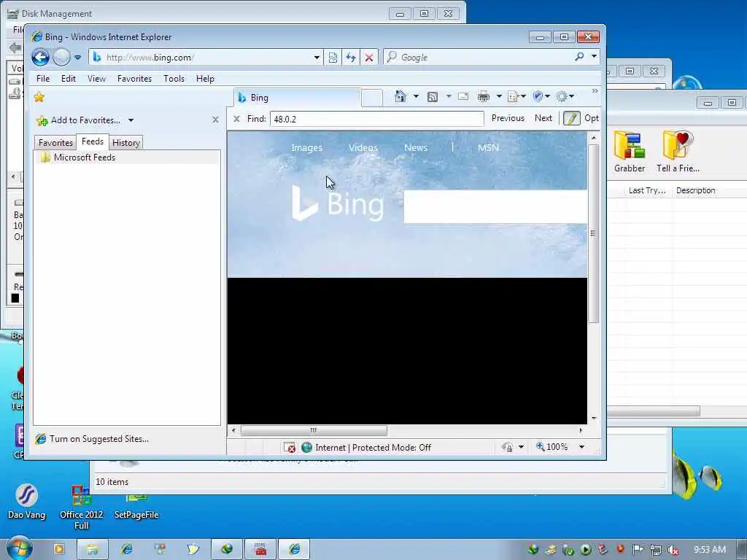Open SetPageFile desktop shortcut
The height and width of the screenshot is (560, 747).
coord(136,506)
